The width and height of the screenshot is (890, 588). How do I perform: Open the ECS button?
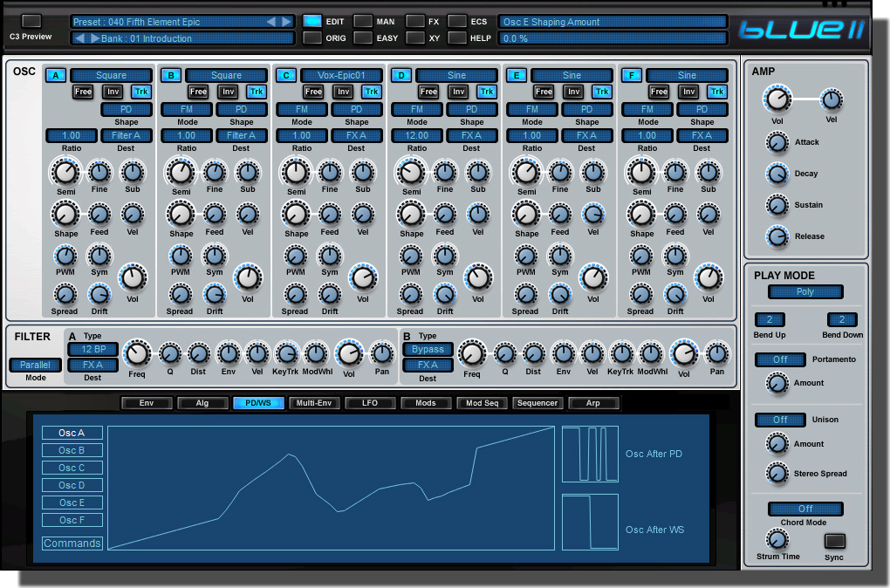point(457,21)
